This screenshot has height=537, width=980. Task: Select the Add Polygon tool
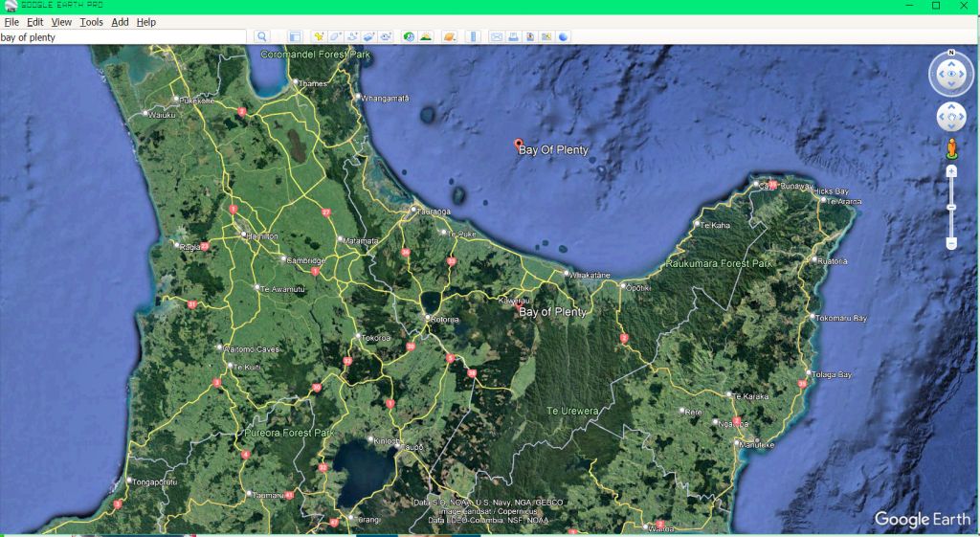pyautogui.click(x=336, y=36)
